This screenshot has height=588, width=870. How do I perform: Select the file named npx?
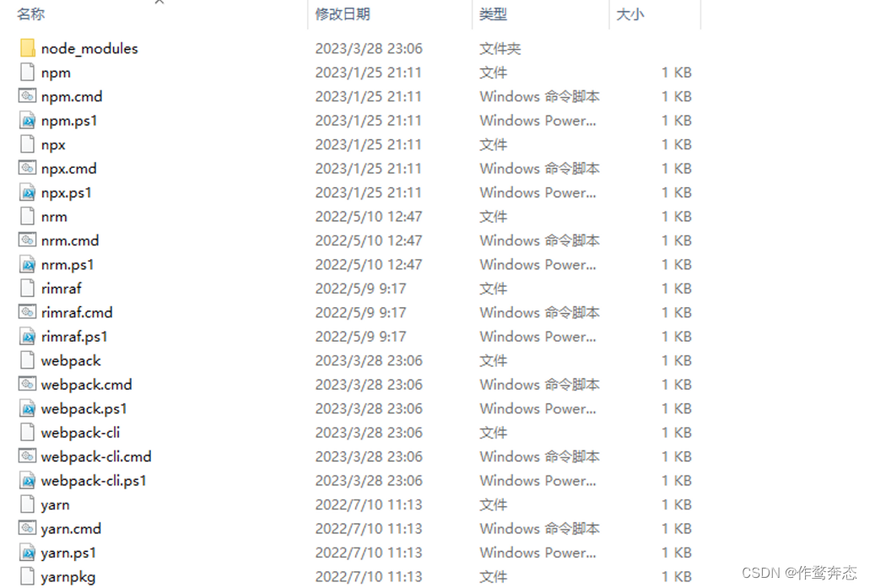pyautogui.click(x=53, y=145)
